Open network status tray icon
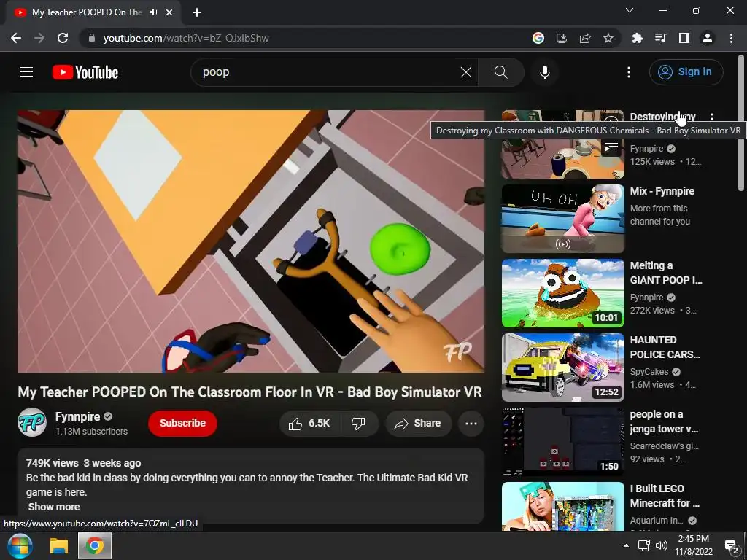The image size is (747, 560). coord(644,545)
